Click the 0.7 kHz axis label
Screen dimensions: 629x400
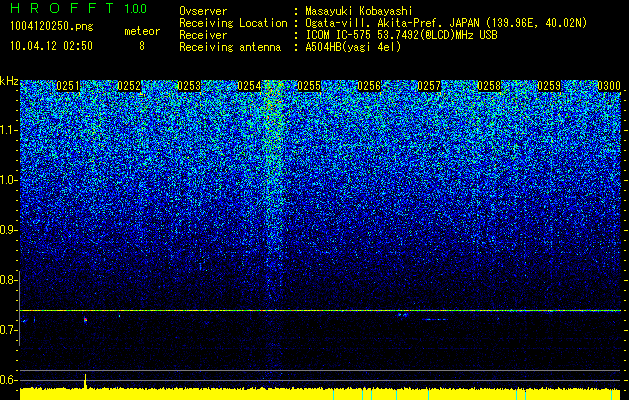(x=9, y=330)
